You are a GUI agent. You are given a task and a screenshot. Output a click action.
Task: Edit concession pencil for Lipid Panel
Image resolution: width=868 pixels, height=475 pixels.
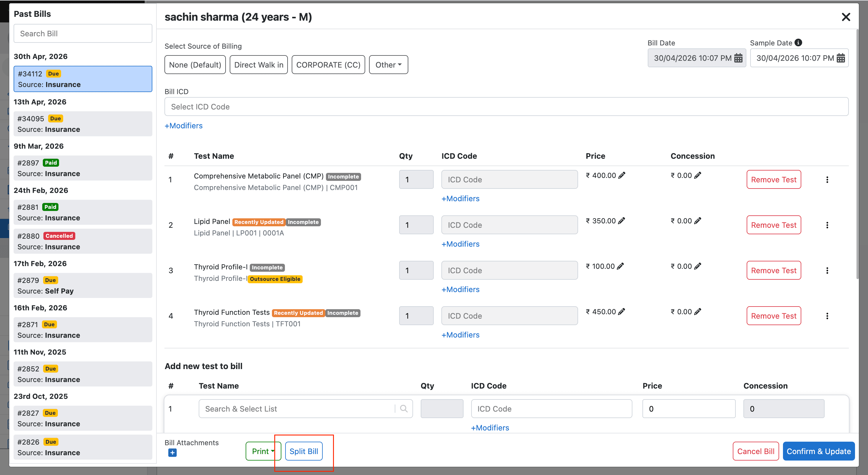click(697, 220)
